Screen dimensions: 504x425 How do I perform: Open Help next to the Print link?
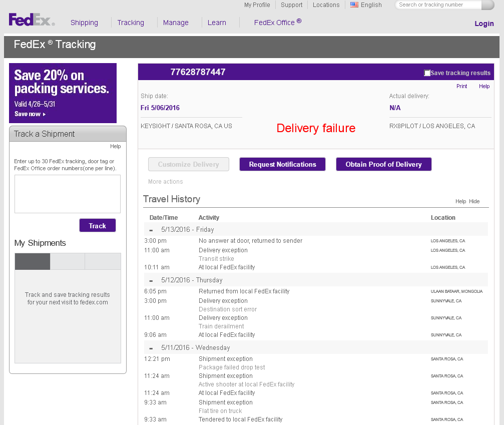click(x=484, y=86)
